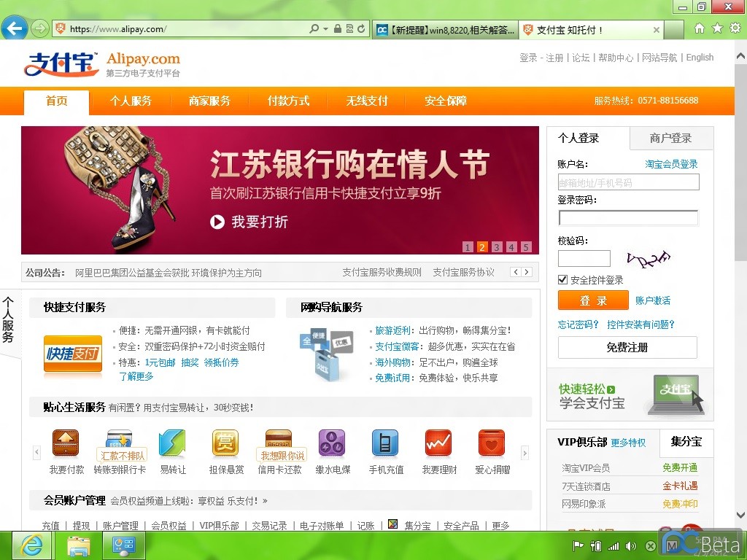Expand the 个人服务 side panel tab
The image size is (747, 560).
pyautogui.click(x=9, y=321)
